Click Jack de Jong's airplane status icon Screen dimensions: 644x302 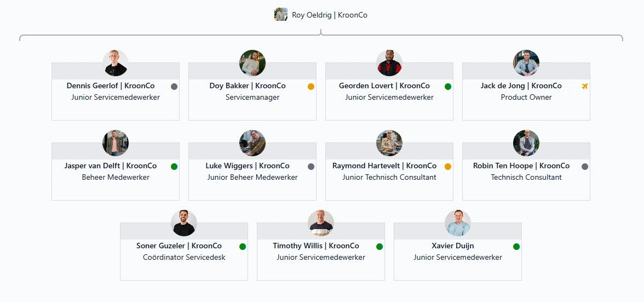tap(585, 86)
